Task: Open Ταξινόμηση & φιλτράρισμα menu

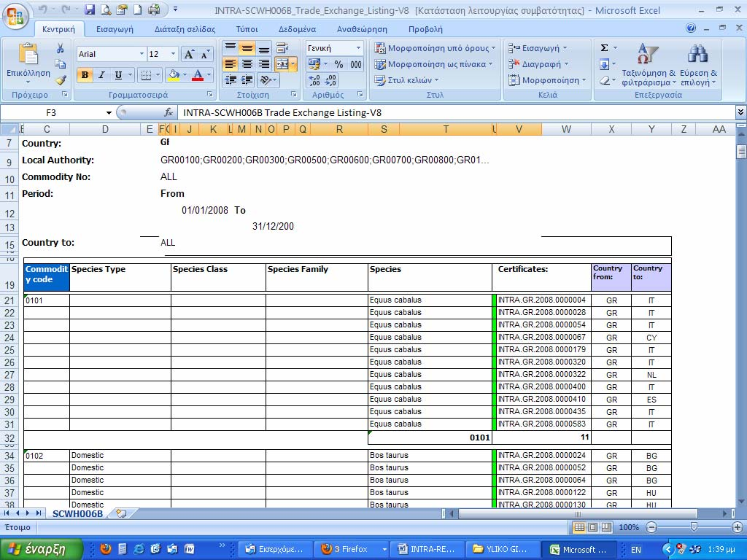Action: click(649, 65)
